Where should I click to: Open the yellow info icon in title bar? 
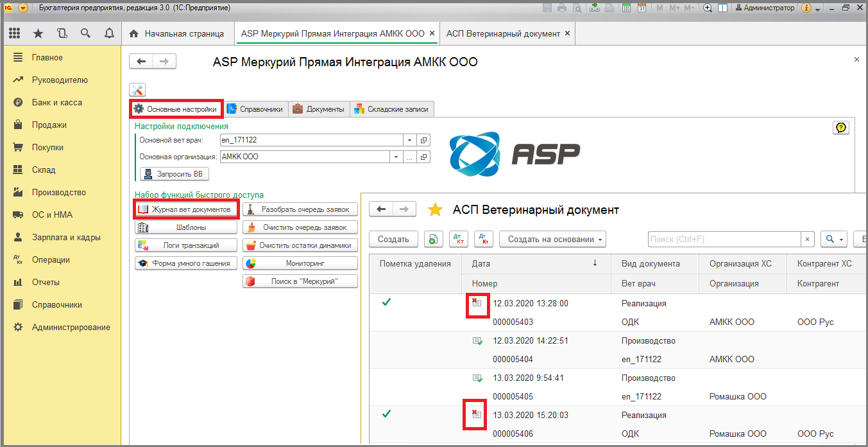click(x=806, y=8)
